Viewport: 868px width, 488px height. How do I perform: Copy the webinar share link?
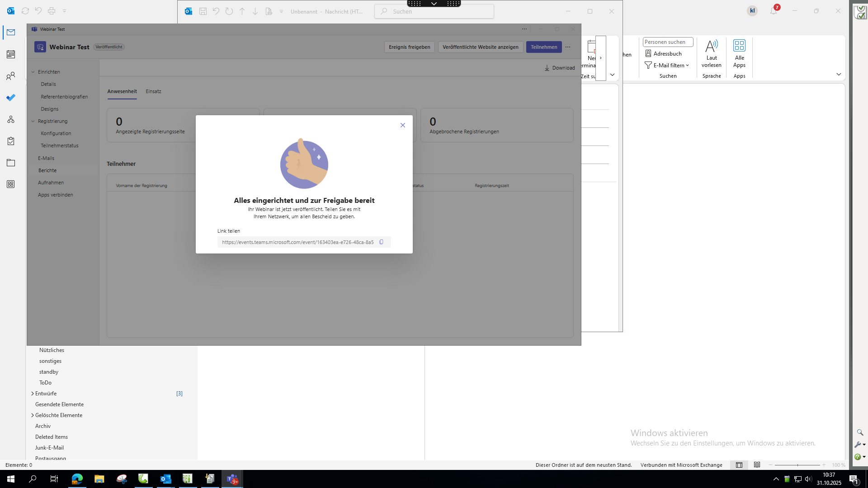coord(381,242)
